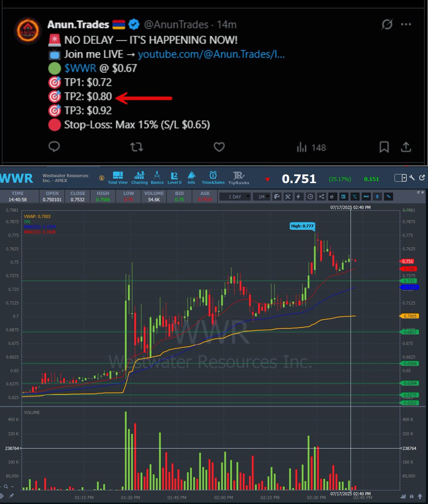Click the lightning bolt icon

click(x=299, y=197)
